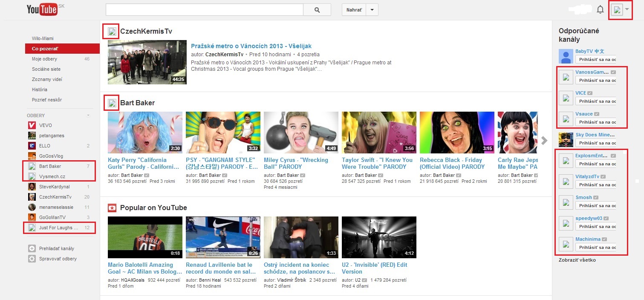The image size is (644, 300).
Task: Open speedyw03 channel link
Action: point(589,218)
